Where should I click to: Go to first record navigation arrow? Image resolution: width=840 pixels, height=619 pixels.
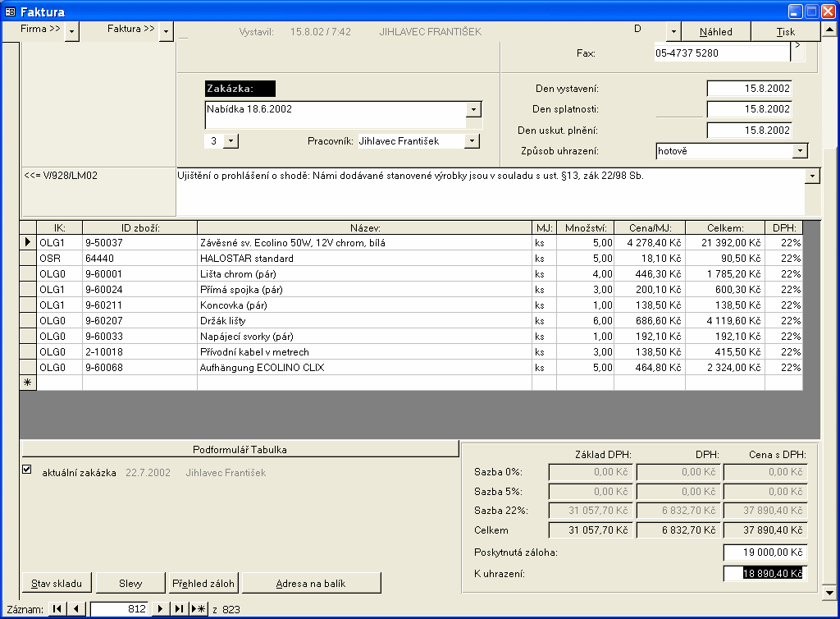coord(57,608)
